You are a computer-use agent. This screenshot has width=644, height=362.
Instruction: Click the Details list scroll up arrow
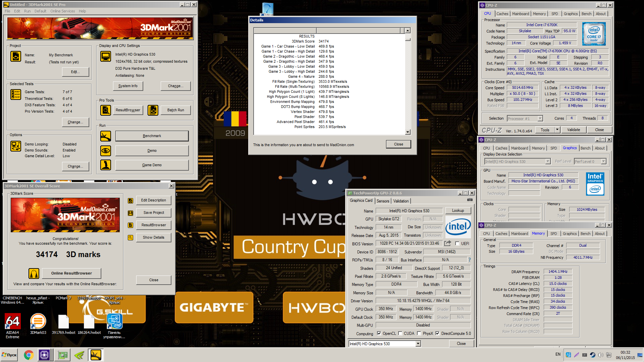408,31
